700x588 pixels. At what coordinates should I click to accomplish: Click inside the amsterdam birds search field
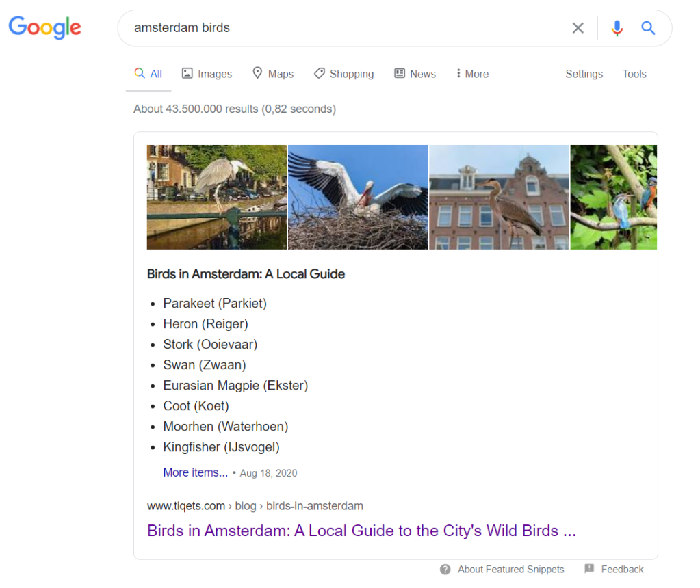(342, 28)
